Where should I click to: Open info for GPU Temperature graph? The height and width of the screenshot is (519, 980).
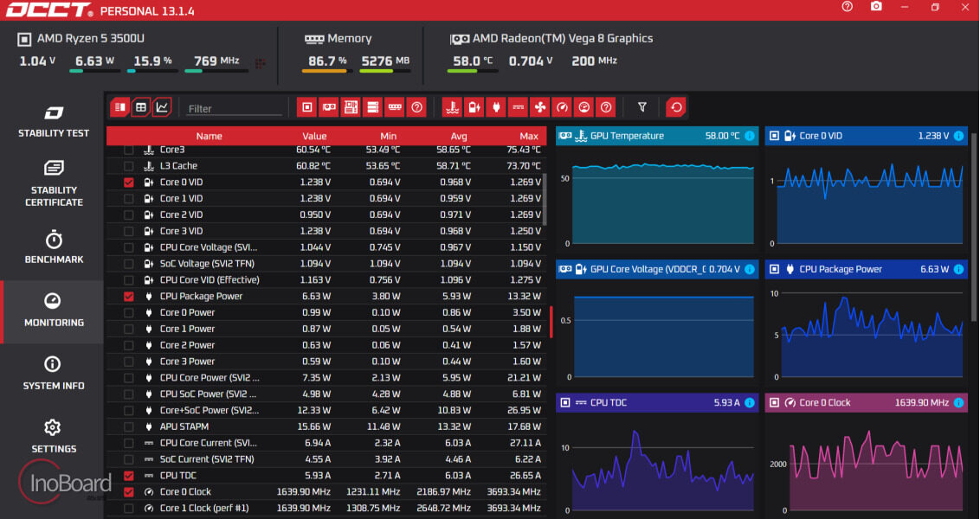[x=750, y=136]
